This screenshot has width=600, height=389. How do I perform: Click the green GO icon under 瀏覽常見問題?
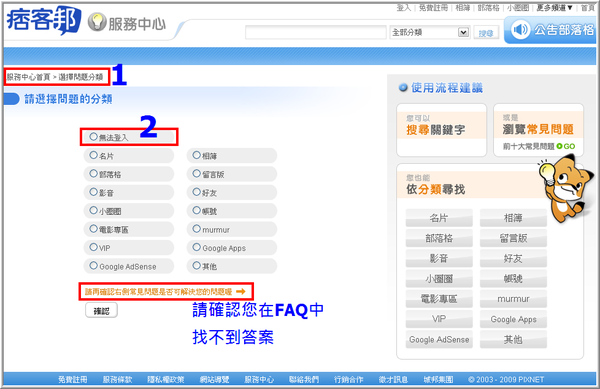click(566, 146)
